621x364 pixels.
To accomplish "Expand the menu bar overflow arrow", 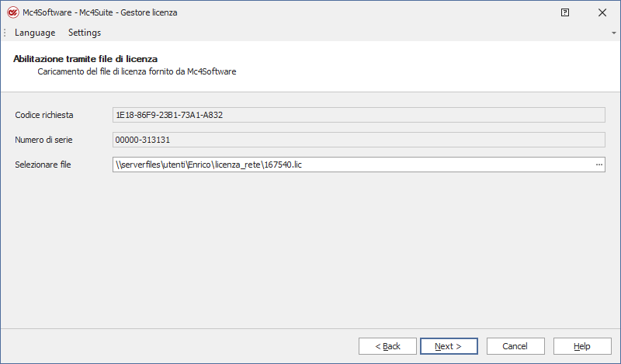I will pyautogui.click(x=613, y=33).
